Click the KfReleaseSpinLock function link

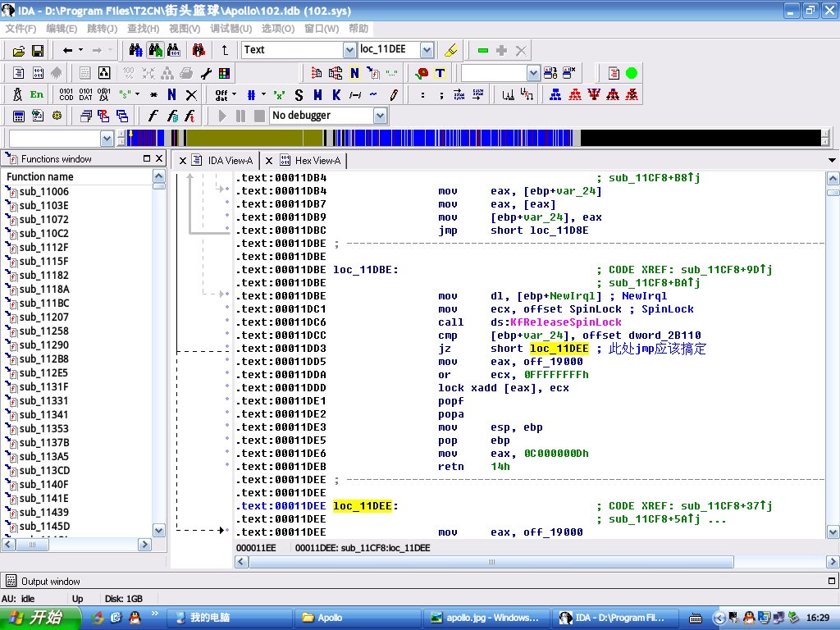click(566, 322)
